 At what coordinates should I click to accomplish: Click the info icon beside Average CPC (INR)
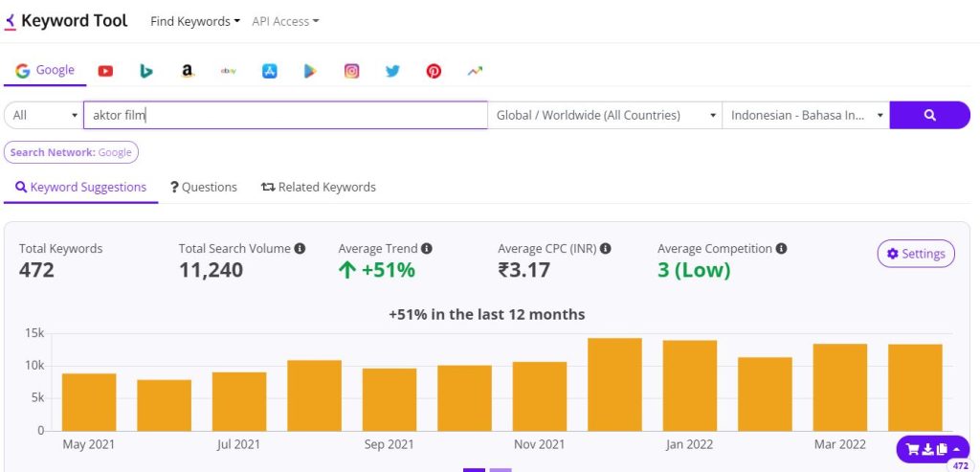tap(606, 249)
